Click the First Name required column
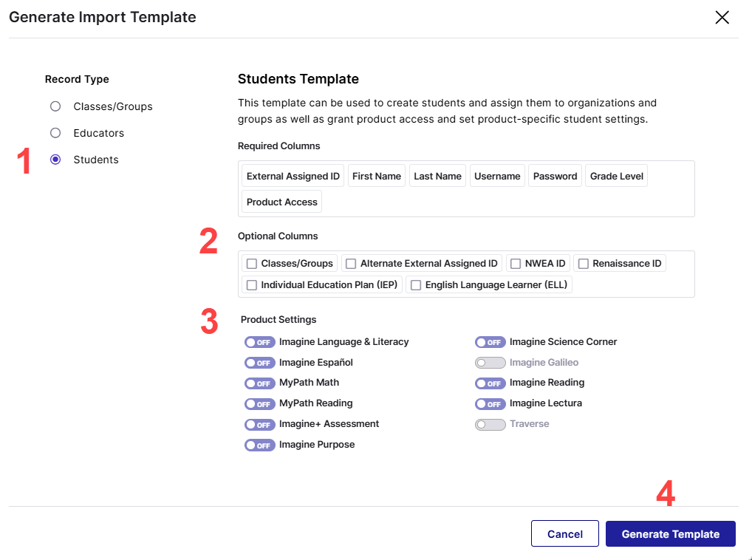This screenshot has width=752, height=560. [x=377, y=176]
